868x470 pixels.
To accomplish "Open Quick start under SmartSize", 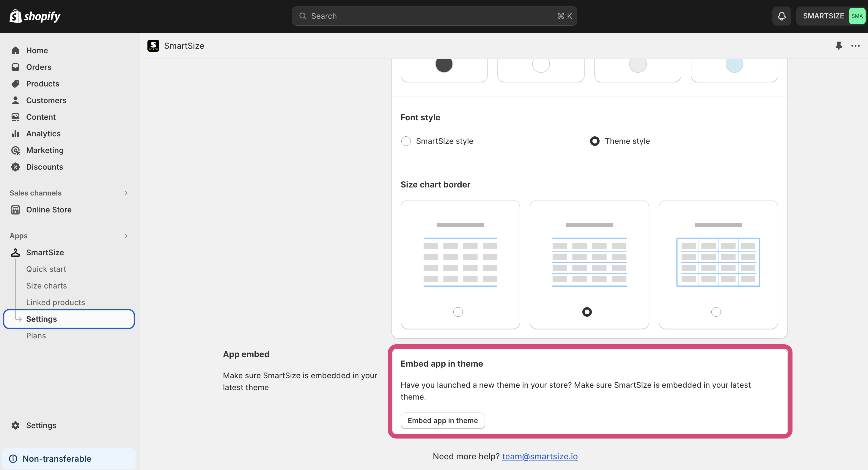I will (46, 269).
